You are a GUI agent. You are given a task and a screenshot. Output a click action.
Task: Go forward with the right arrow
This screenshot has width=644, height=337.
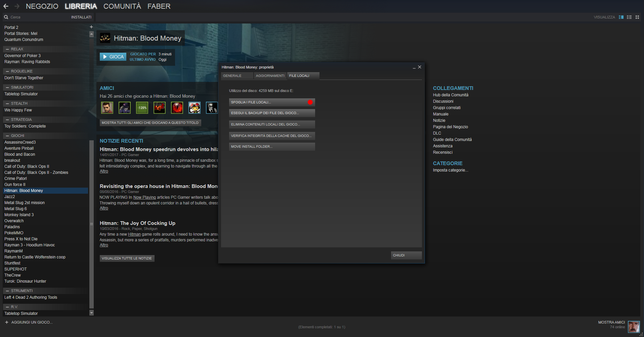(17, 6)
